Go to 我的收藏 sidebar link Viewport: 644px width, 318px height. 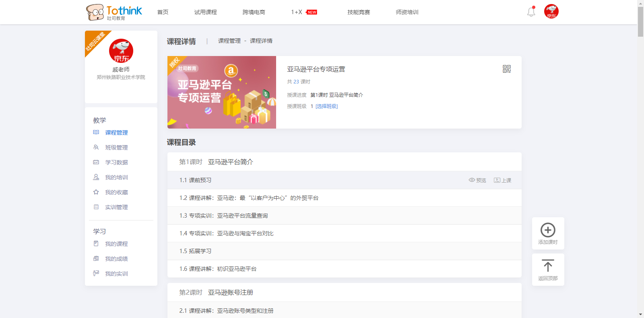click(117, 192)
